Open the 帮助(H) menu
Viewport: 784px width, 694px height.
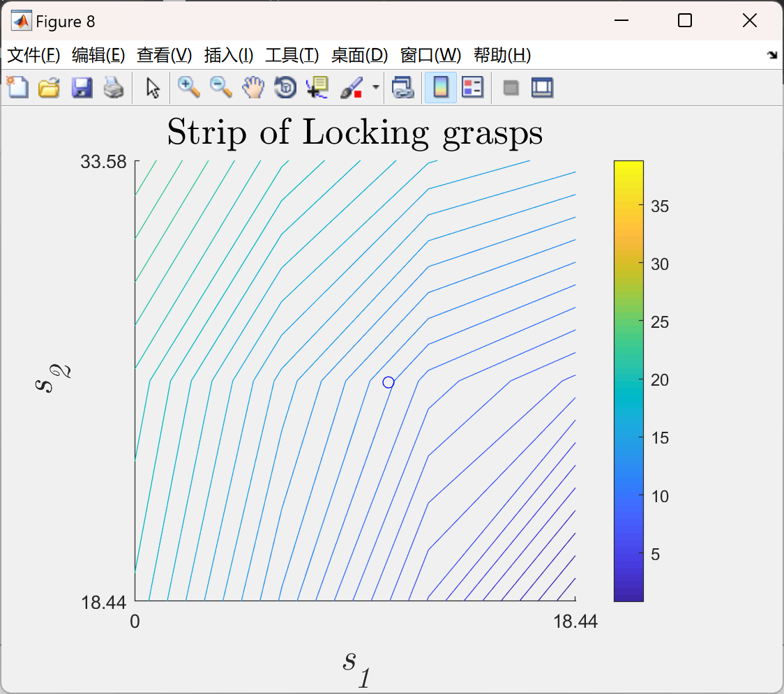[x=502, y=55]
